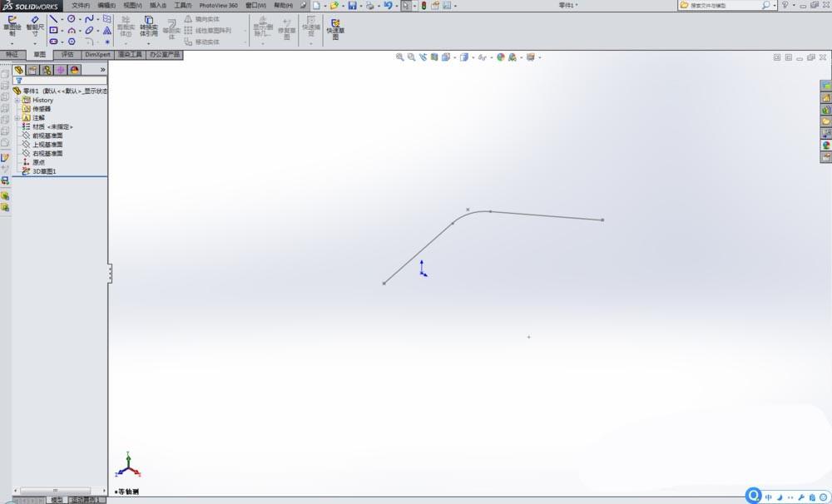Select the Line sketch tool
Viewport: 832px width, 504px height.
tap(54, 18)
